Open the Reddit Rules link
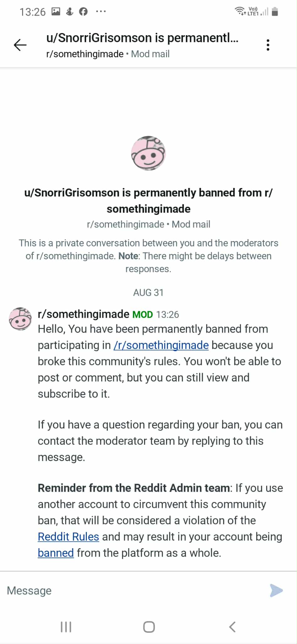The width and height of the screenshot is (297, 644). tap(68, 537)
